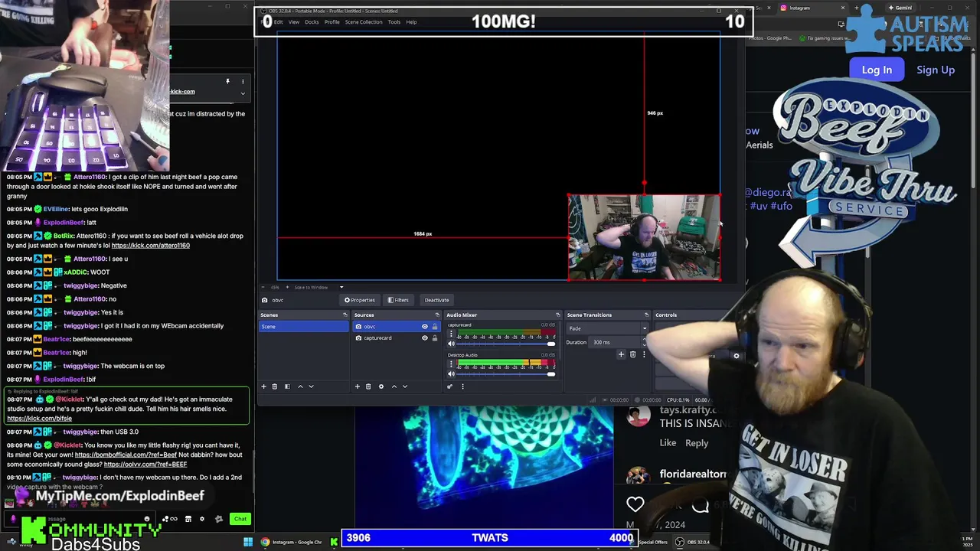The width and height of the screenshot is (980, 551).
Task: Like the Instagram post with heart icon
Action: point(635,504)
